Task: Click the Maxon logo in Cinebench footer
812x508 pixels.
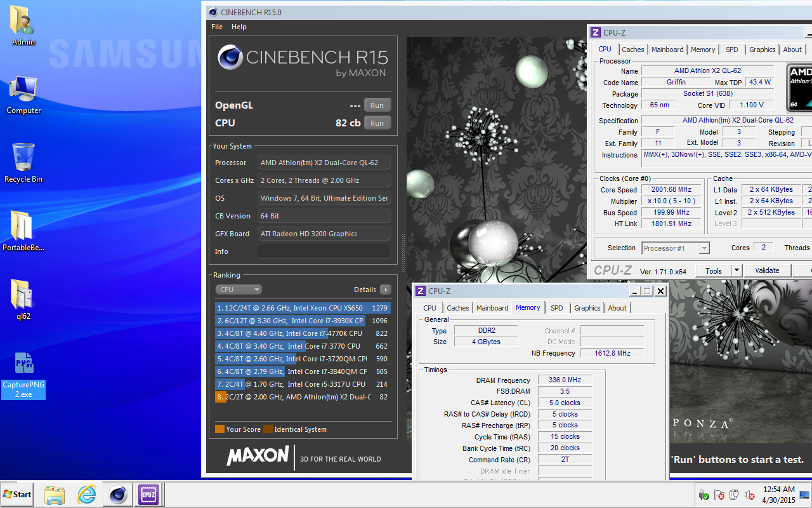Action: 257,457
